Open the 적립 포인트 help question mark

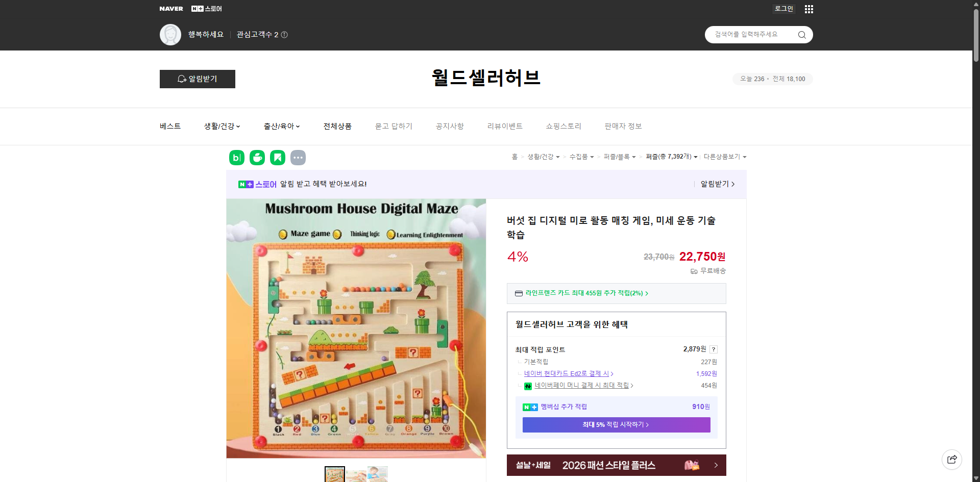point(714,349)
